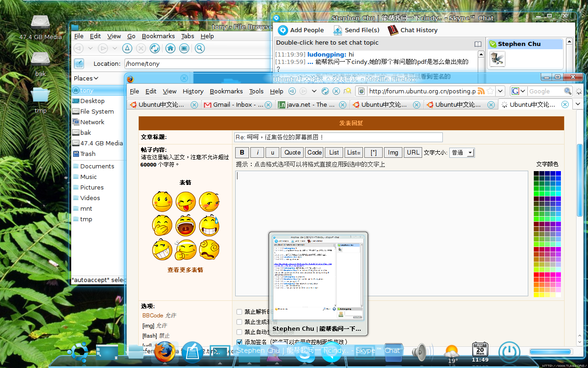Click the volume speaker dock icon
588x368 pixels.
(x=419, y=352)
